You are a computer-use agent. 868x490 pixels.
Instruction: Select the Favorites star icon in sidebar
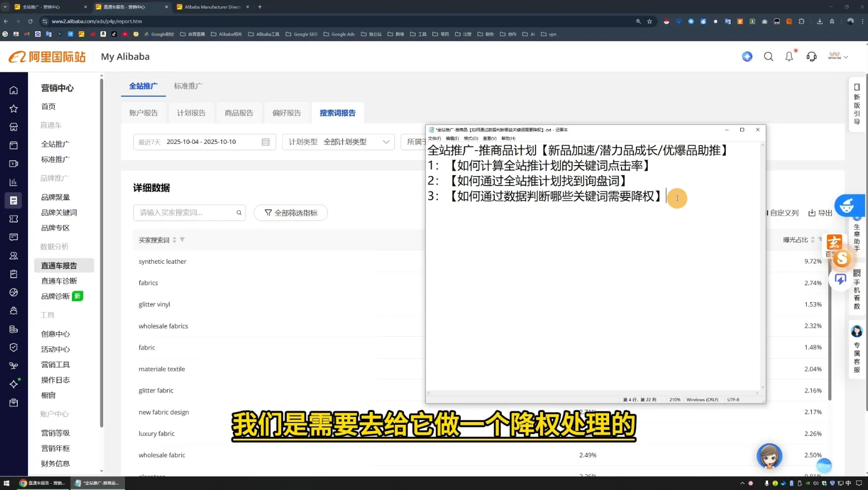[13, 108]
